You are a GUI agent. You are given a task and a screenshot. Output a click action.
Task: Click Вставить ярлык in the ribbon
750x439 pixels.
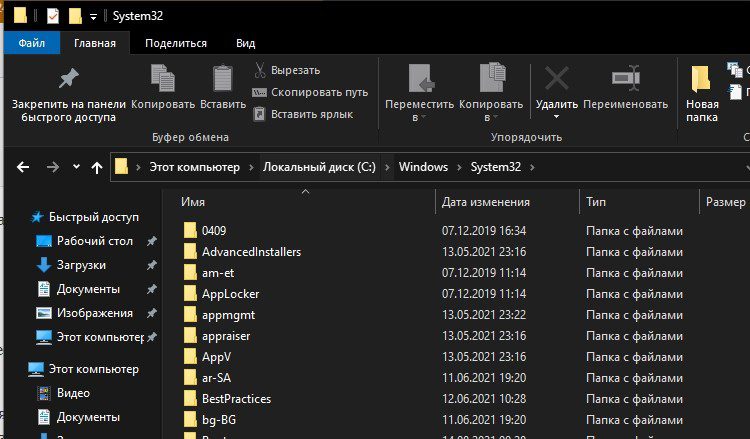click(303, 114)
